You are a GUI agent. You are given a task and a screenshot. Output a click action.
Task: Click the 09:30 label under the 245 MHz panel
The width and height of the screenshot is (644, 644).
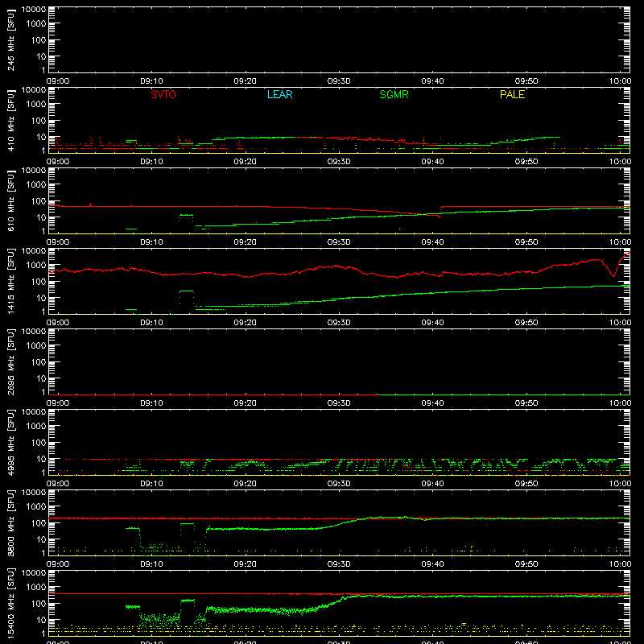339,81
